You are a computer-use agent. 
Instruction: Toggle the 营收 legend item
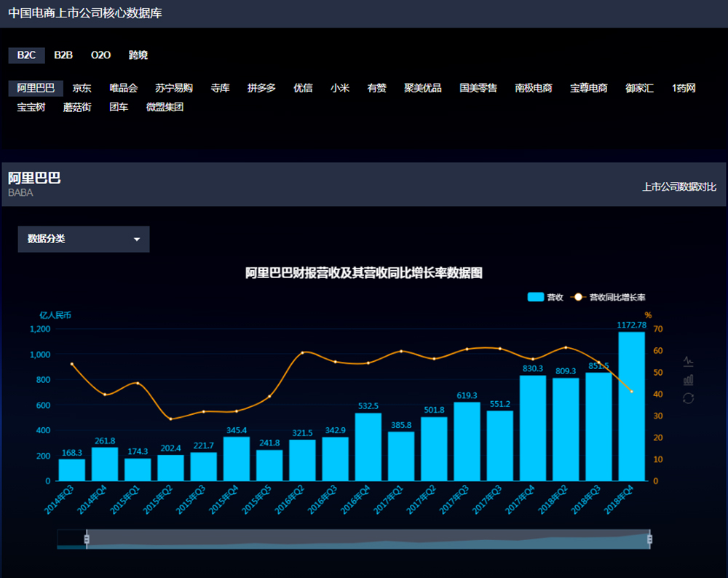(545, 297)
